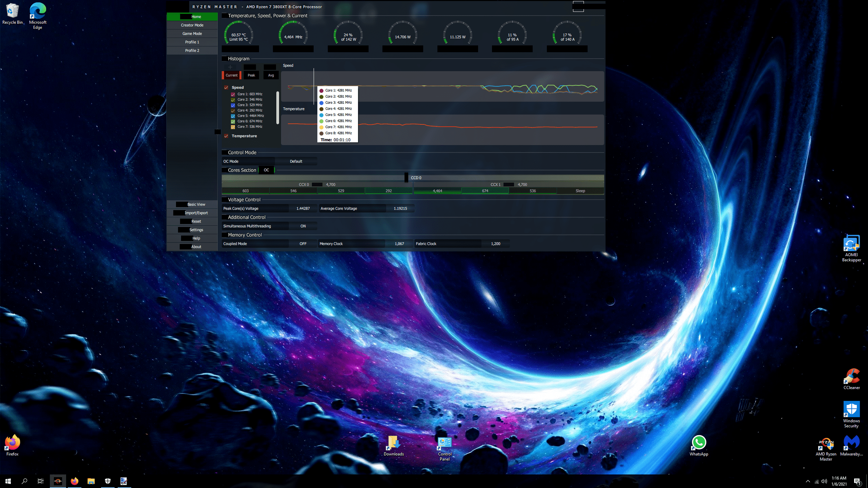
Task: Click the Sleep core cell
Action: 580,191
